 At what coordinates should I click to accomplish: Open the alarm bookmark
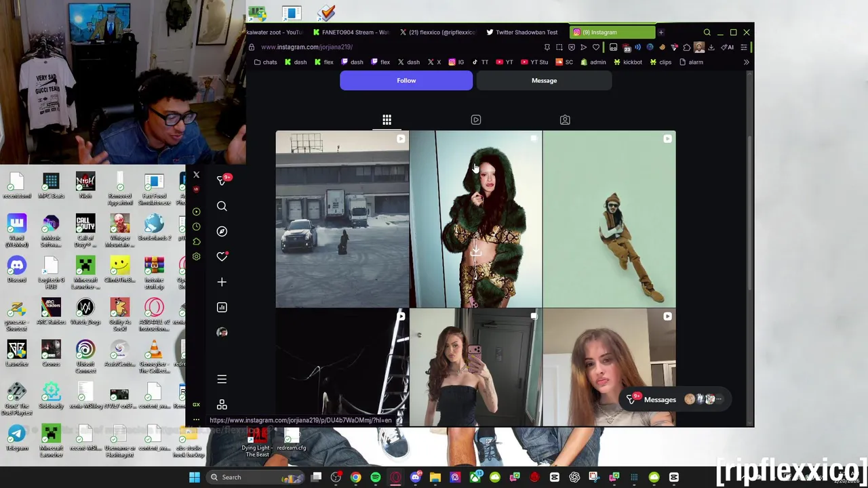(691, 62)
